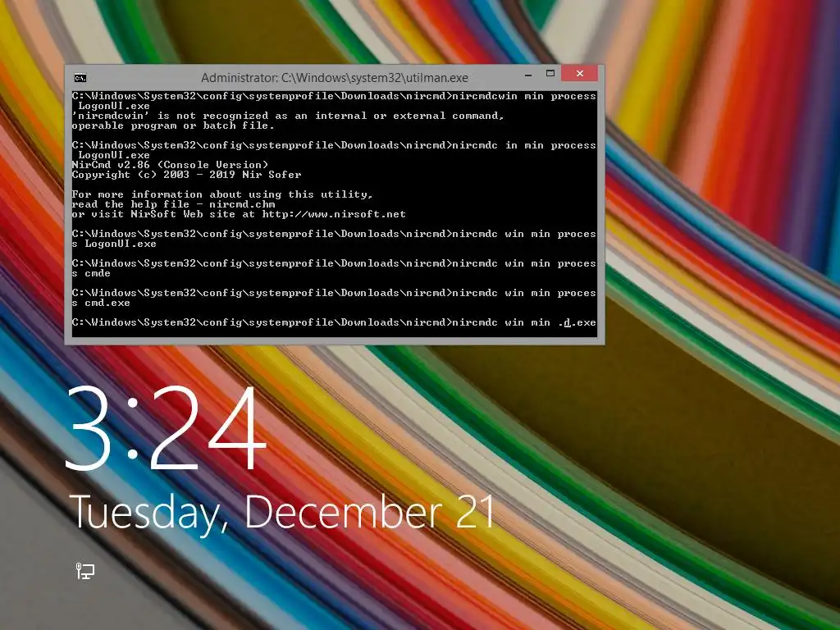The height and width of the screenshot is (630, 840).
Task: Minimize the utilman.exe console window
Action: 528,75
